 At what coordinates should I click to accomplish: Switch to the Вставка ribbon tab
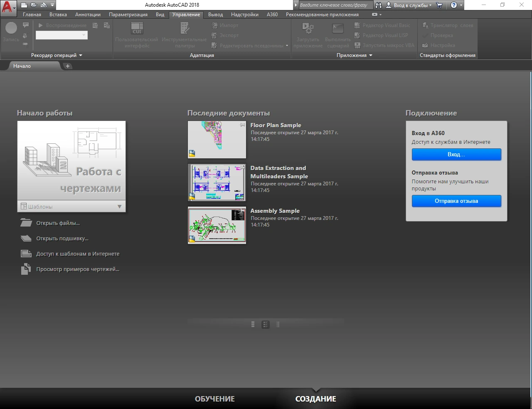[x=58, y=15]
